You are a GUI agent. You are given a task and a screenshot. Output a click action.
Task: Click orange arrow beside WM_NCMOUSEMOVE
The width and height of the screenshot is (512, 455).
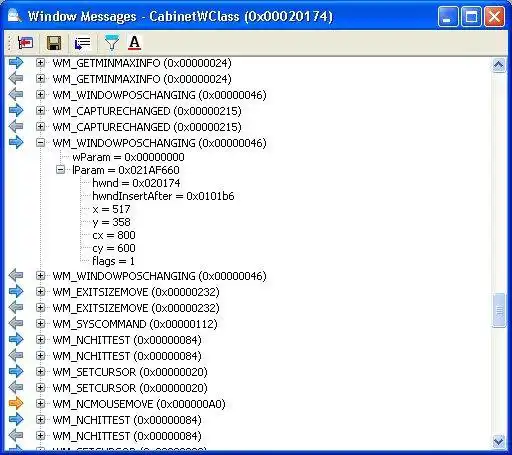(16, 403)
